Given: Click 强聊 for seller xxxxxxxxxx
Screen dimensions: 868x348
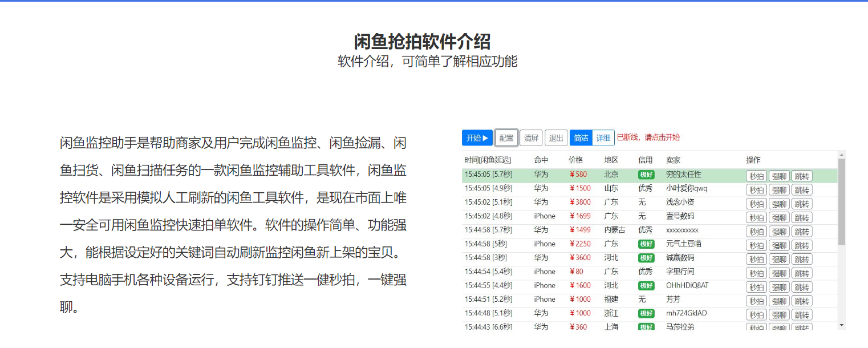Looking at the screenshot, I should click(x=779, y=232).
